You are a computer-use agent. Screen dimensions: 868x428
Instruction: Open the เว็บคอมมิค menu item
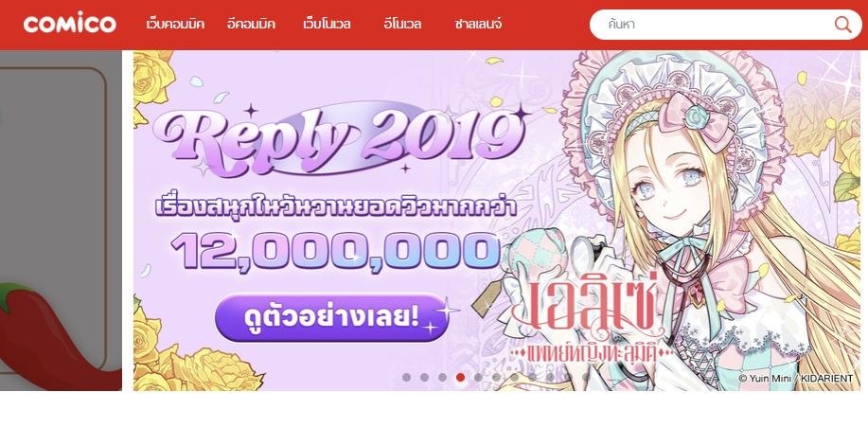(x=175, y=25)
